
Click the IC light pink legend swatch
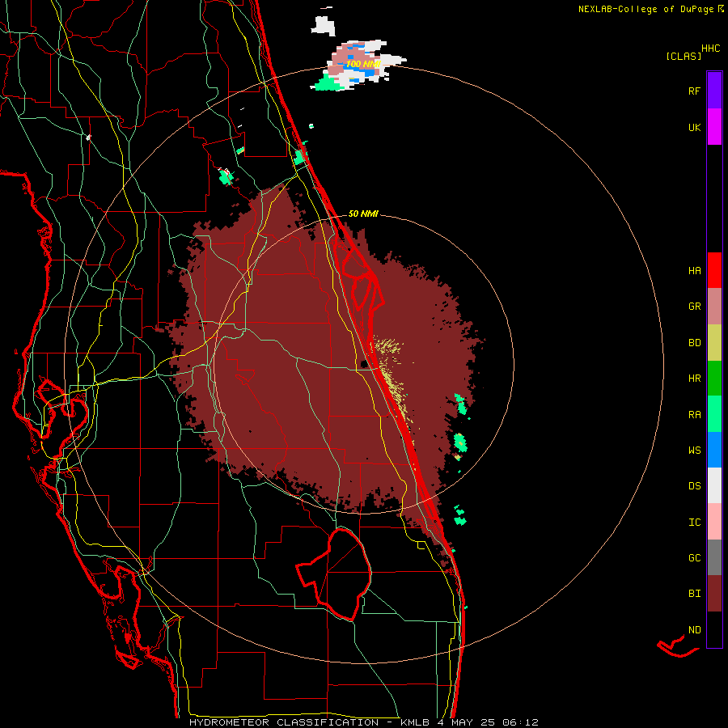coord(714,522)
